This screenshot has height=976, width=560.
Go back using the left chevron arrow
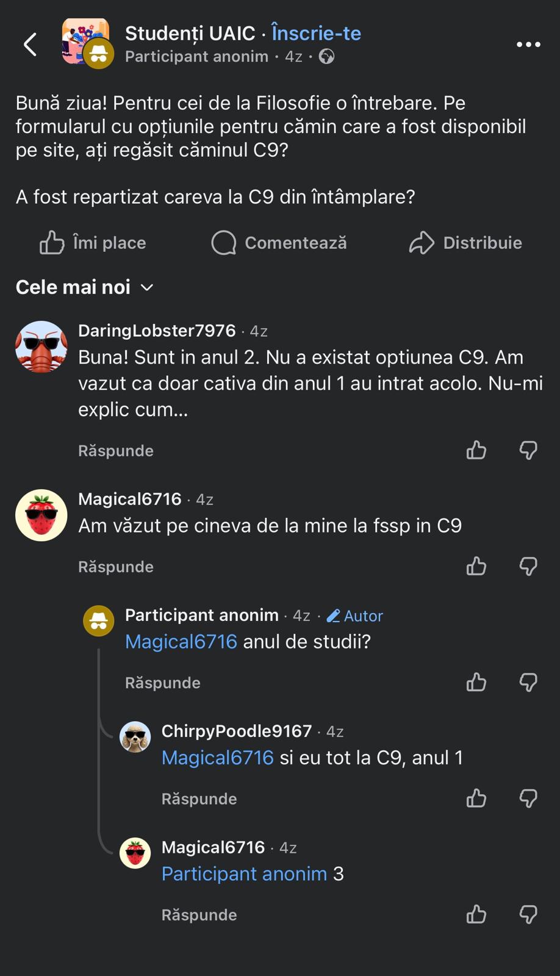coord(30,45)
